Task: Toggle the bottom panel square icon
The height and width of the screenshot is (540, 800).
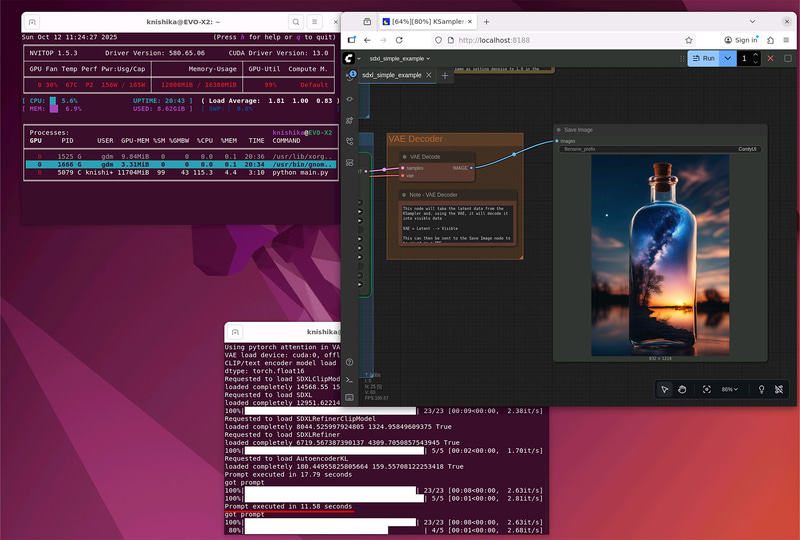Action: 788,58
